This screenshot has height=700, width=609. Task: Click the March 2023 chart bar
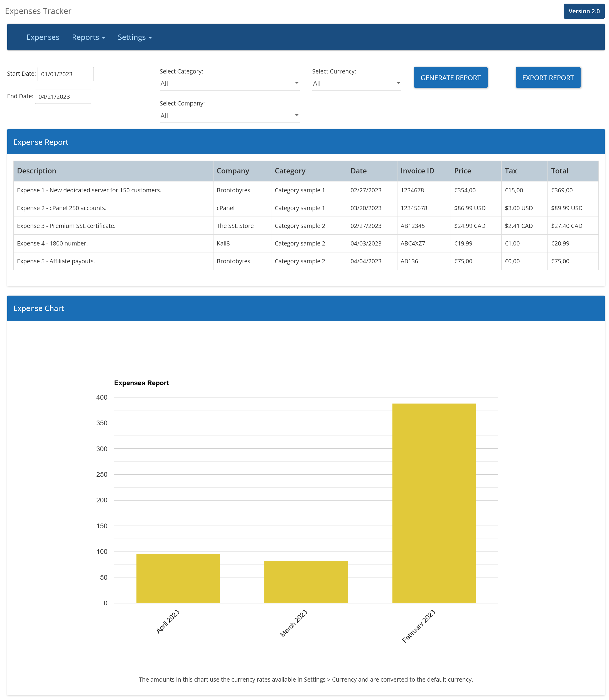(306, 582)
